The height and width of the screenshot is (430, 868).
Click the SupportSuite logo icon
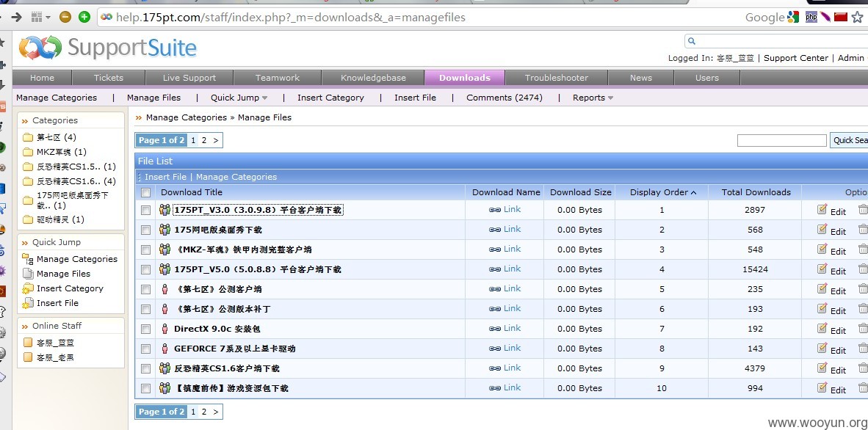tap(40, 48)
